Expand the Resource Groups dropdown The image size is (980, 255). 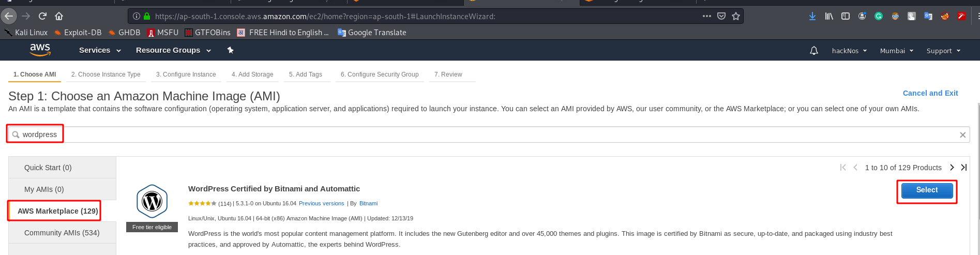coord(173,50)
